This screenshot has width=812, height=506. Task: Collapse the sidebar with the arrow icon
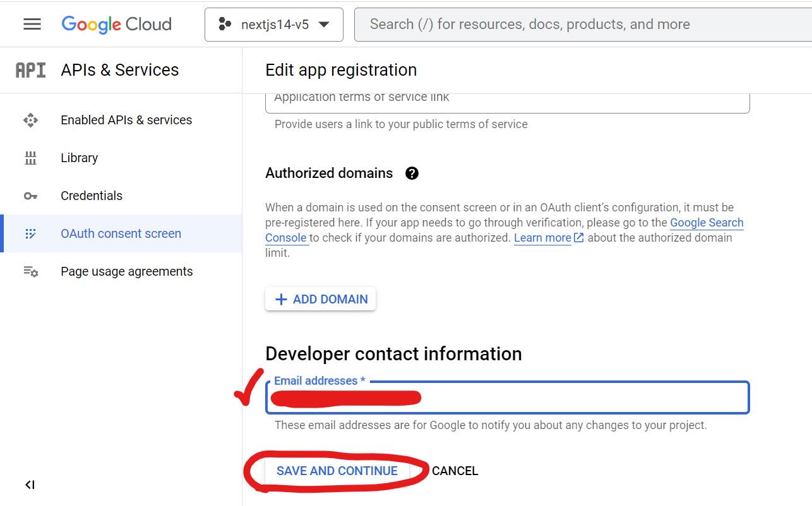pos(30,485)
